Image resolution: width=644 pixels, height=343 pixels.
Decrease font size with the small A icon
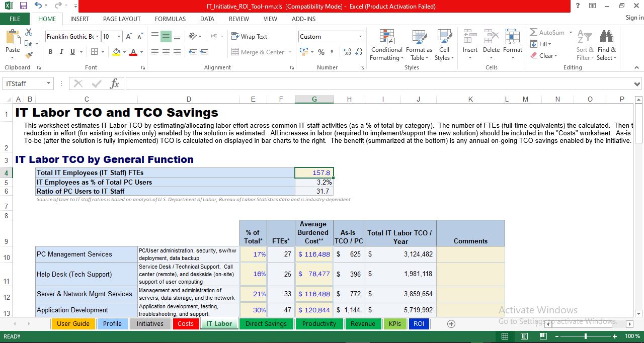[x=139, y=36]
